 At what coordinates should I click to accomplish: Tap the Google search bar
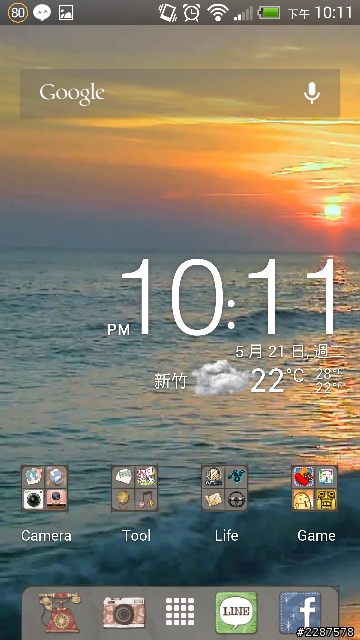[180, 93]
